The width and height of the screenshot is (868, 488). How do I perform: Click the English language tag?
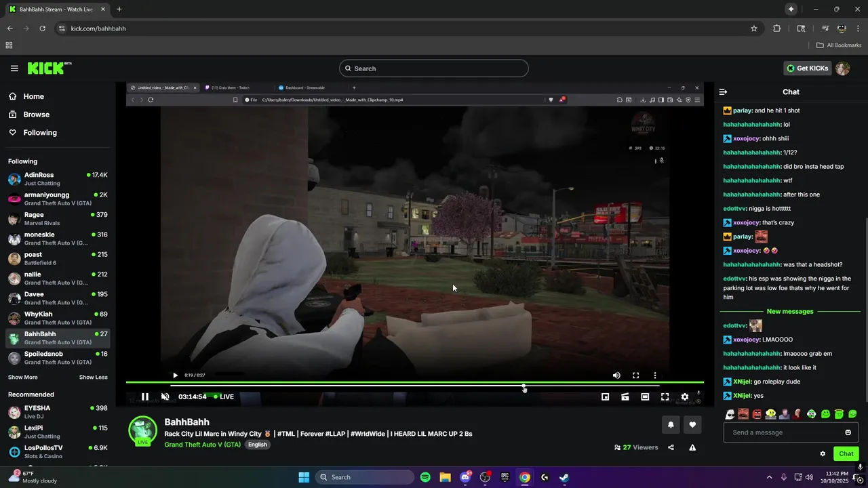[x=257, y=445]
